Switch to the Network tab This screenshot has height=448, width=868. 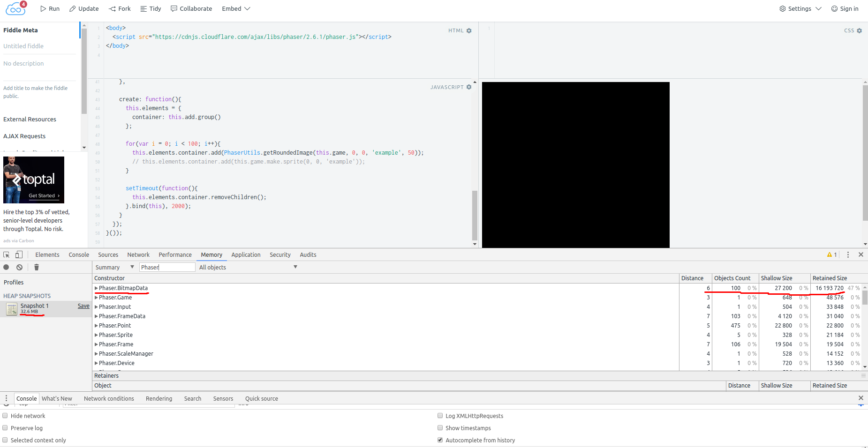(x=138, y=254)
